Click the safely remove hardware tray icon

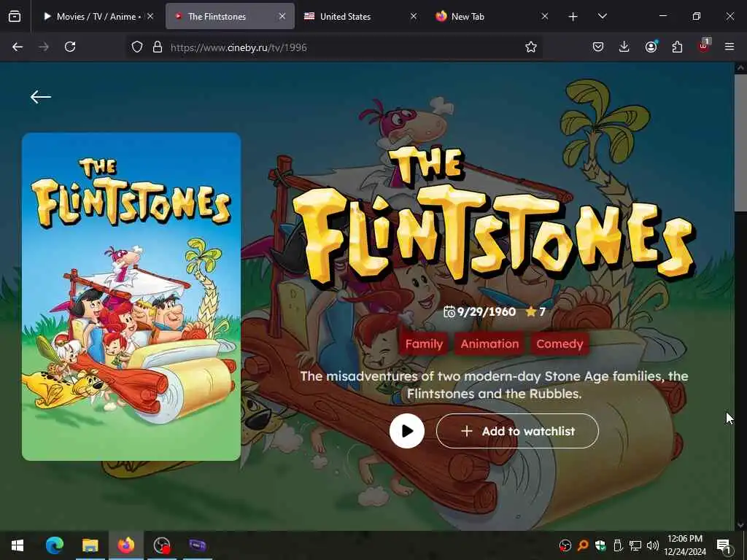coord(618,545)
